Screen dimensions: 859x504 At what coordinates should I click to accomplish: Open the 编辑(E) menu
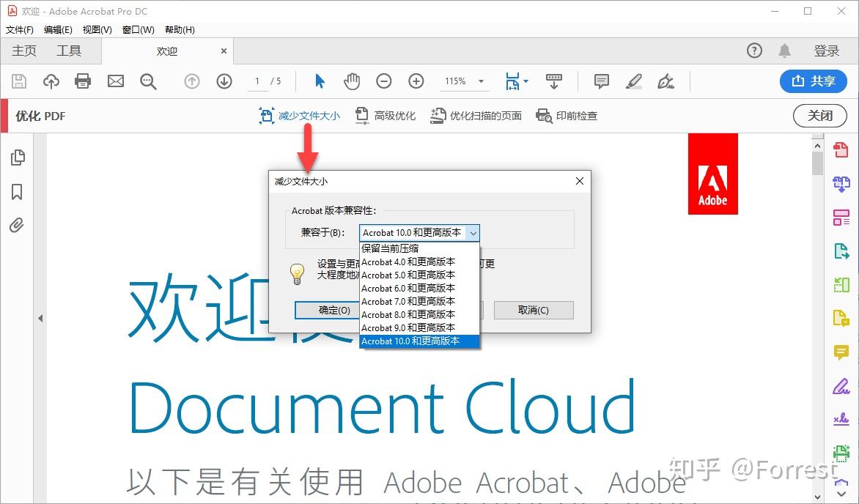[58, 29]
